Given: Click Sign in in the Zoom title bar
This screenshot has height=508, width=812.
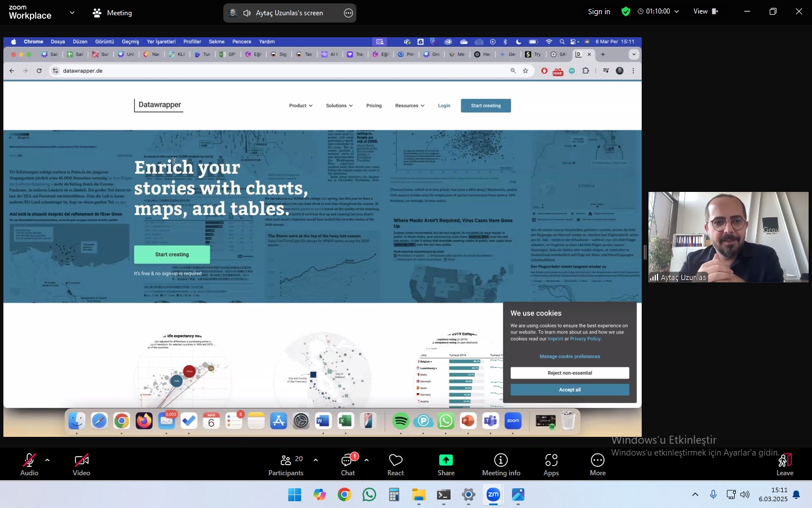Looking at the screenshot, I should click(x=599, y=11).
